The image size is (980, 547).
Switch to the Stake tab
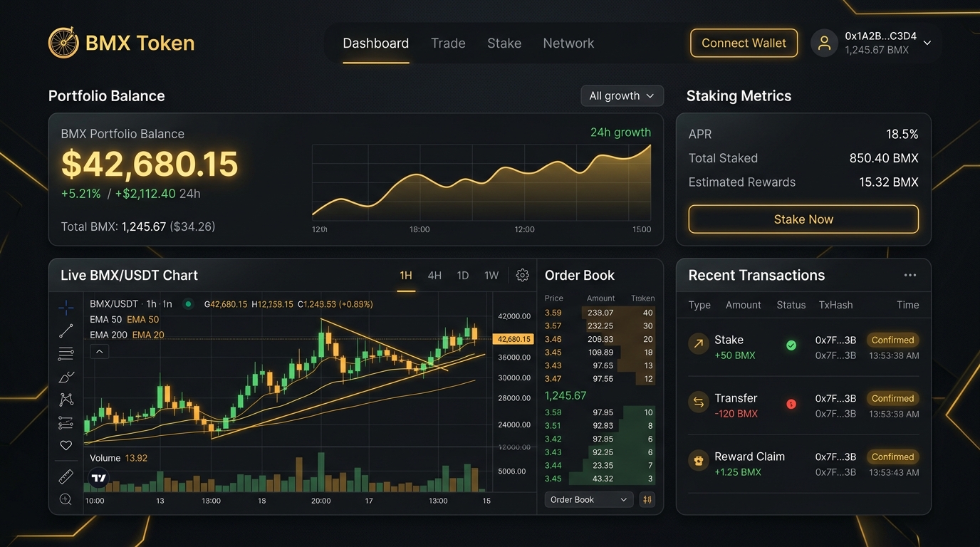[x=504, y=43]
